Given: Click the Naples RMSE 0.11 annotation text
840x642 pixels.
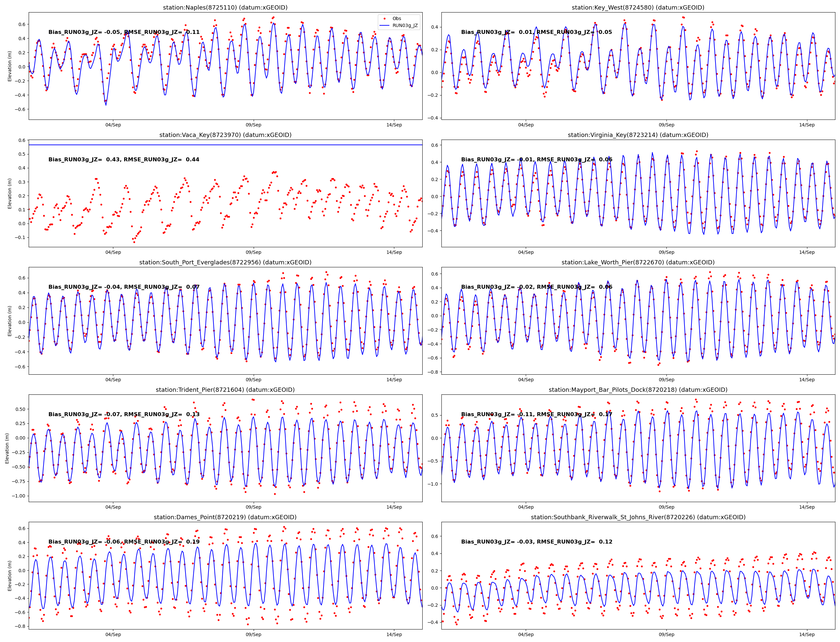Looking at the screenshot, I should pyautogui.click(x=162, y=32).
